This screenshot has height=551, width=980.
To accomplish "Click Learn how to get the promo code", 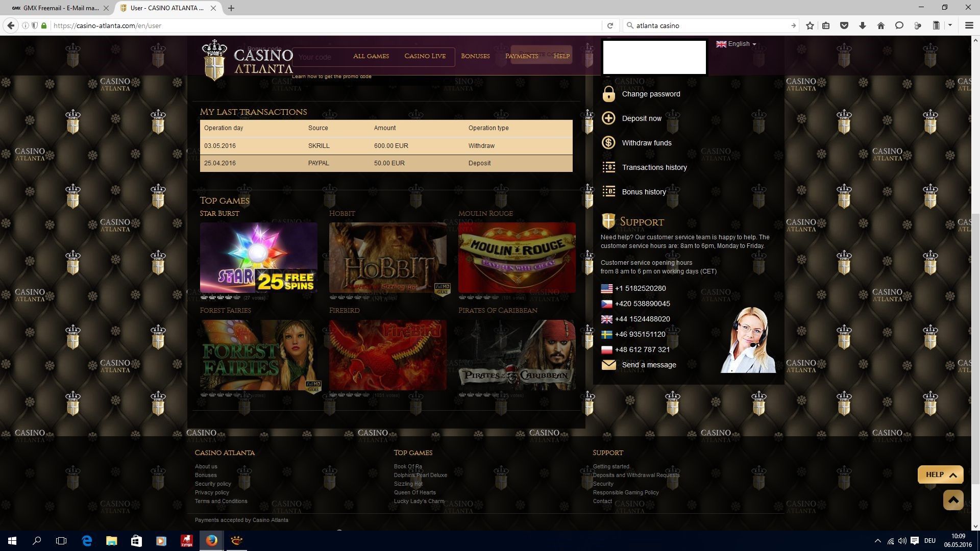I will (x=332, y=77).
